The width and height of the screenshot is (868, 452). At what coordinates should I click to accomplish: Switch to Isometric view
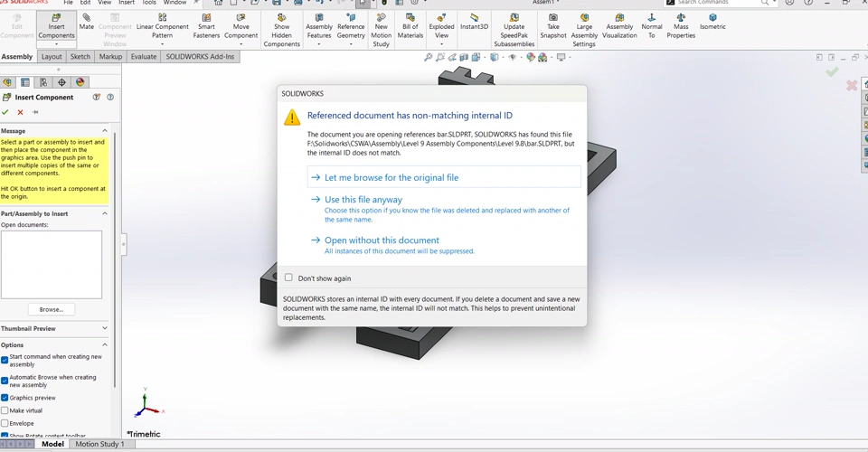(712, 22)
